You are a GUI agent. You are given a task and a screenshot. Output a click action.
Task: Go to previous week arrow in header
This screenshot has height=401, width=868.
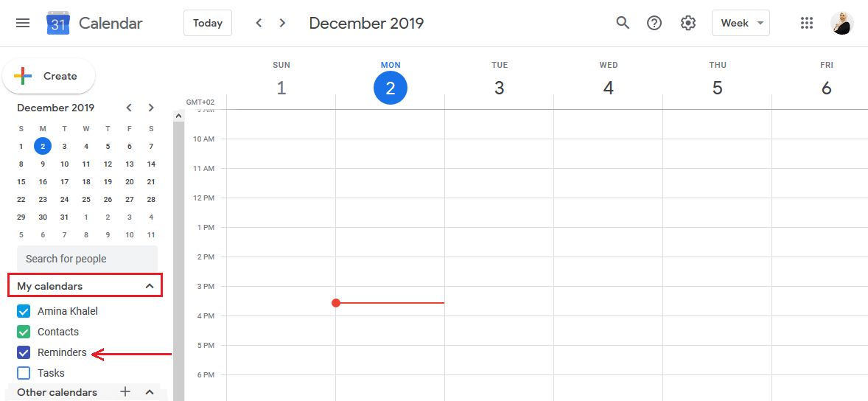(259, 24)
